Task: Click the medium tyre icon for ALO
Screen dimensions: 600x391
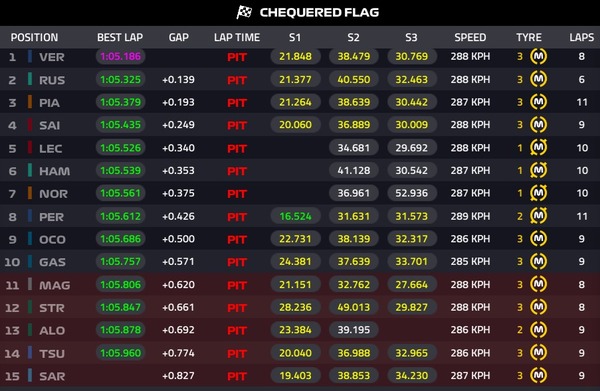Action: pyautogui.click(x=538, y=330)
